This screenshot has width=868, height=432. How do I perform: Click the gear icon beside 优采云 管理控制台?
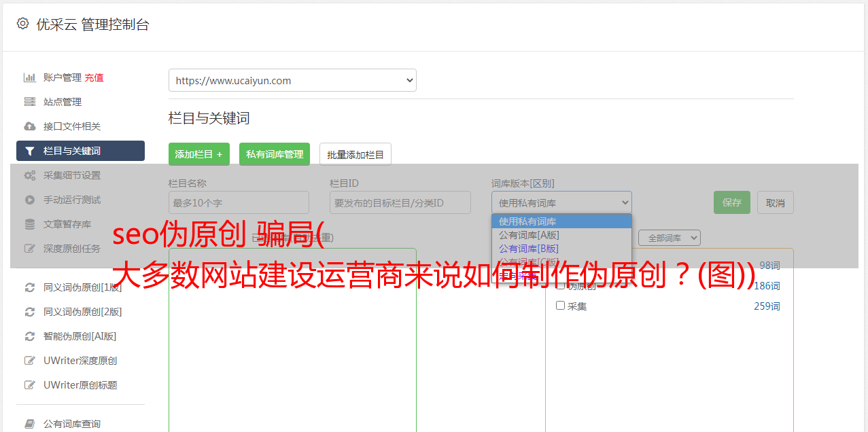(x=22, y=24)
